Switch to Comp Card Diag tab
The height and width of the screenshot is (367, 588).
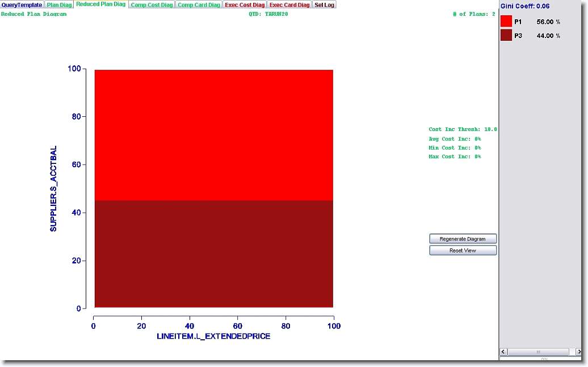click(x=199, y=5)
